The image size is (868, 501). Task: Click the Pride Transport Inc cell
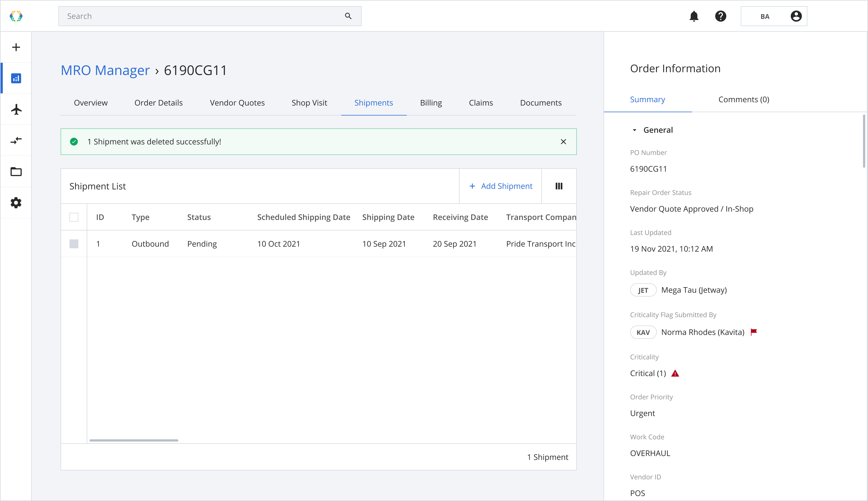541,244
